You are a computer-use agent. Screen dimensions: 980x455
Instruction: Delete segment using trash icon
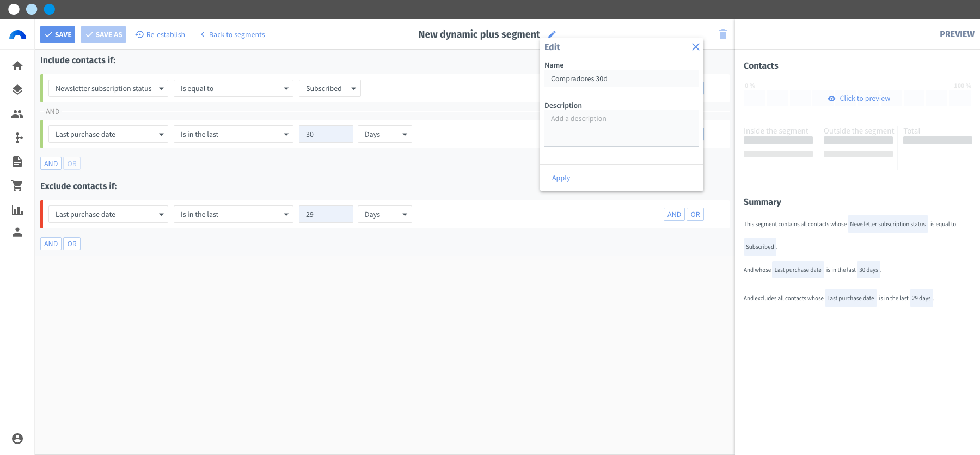point(723,34)
